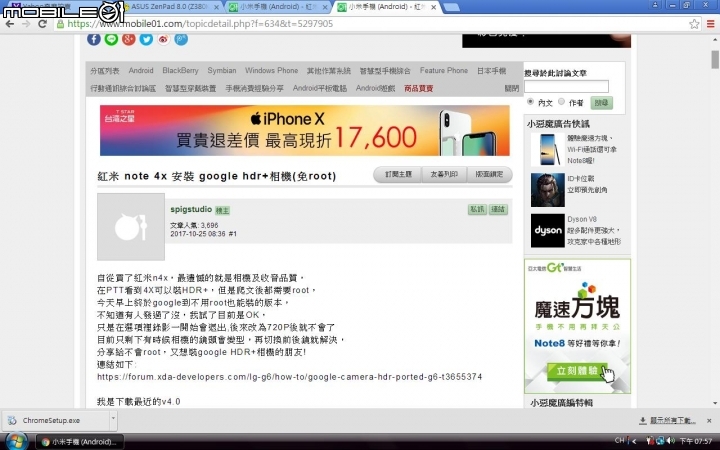Click the 訂閱主題 subscribe button
The image size is (720, 450).
[398, 174]
